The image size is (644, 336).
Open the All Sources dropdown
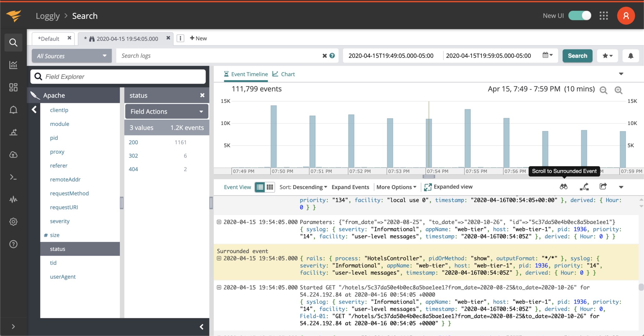pyautogui.click(x=72, y=56)
